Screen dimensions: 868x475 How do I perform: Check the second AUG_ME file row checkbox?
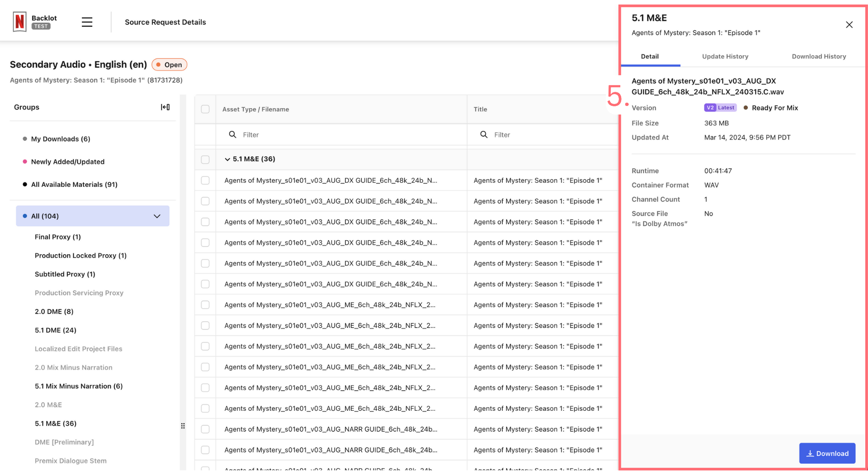tap(205, 326)
